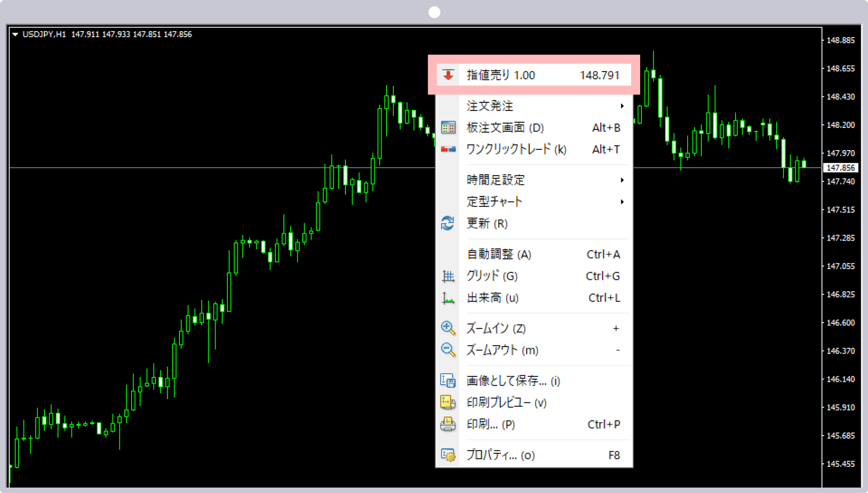Select 更新 (R) menu entry
The height and width of the screenshot is (493, 868).
coord(534,223)
